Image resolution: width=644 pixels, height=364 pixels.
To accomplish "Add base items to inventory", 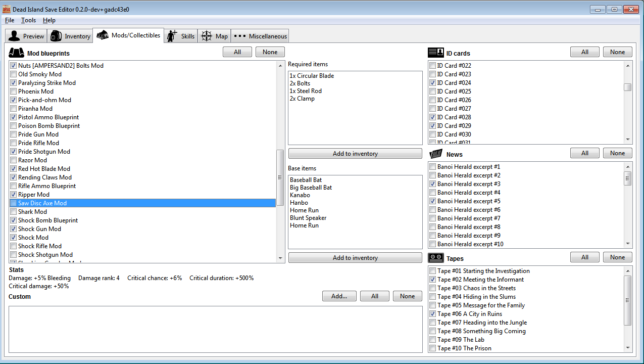I will pos(355,258).
